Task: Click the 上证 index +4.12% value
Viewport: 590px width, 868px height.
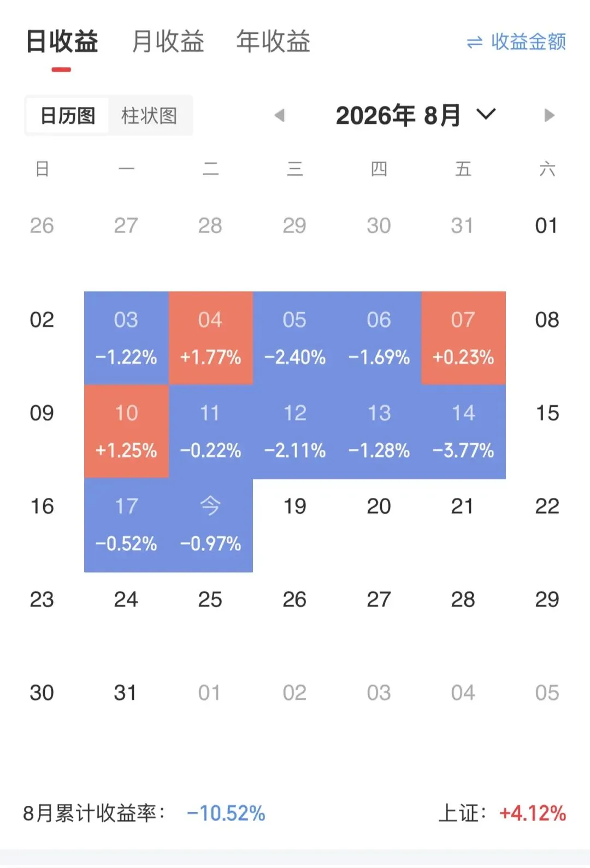Action: 533,813
